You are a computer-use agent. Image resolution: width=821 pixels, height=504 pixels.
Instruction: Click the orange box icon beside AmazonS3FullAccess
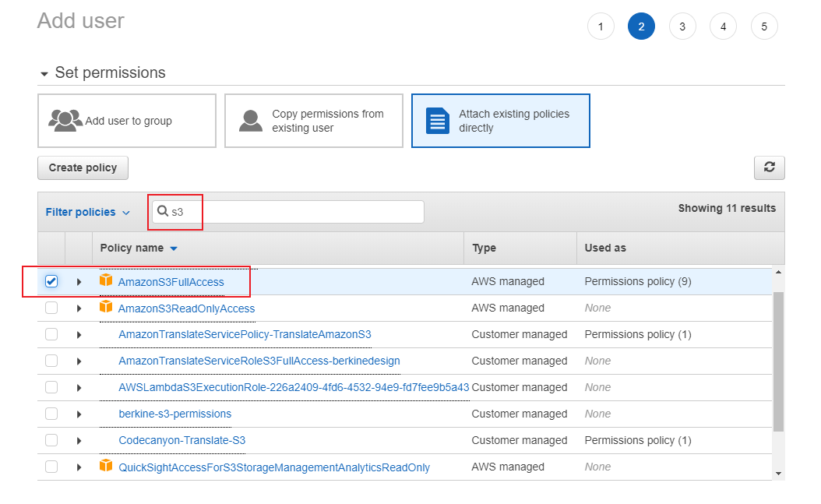(x=106, y=280)
